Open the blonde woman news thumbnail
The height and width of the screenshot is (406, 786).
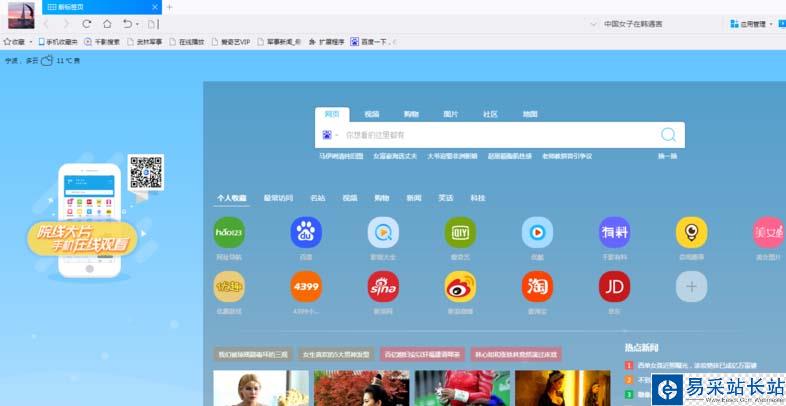pyautogui.click(x=261, y=388)
